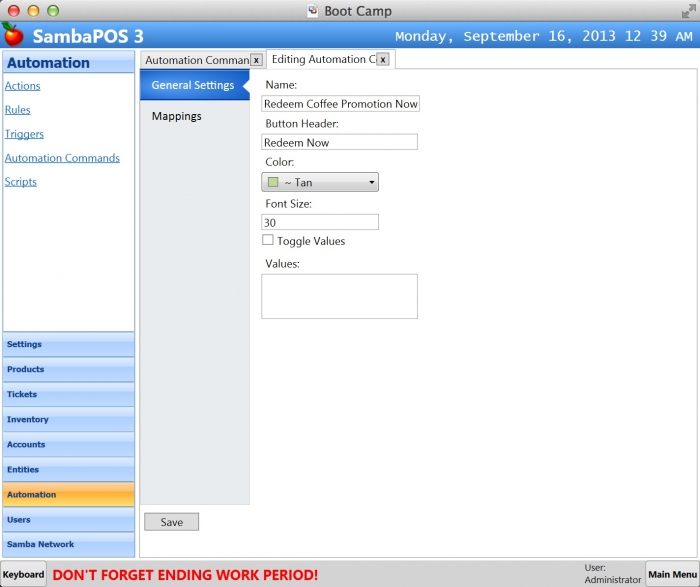The height and width of the screenshot is (587, 700).
Task: Click the Font Size input field
Action: point(320,222)
